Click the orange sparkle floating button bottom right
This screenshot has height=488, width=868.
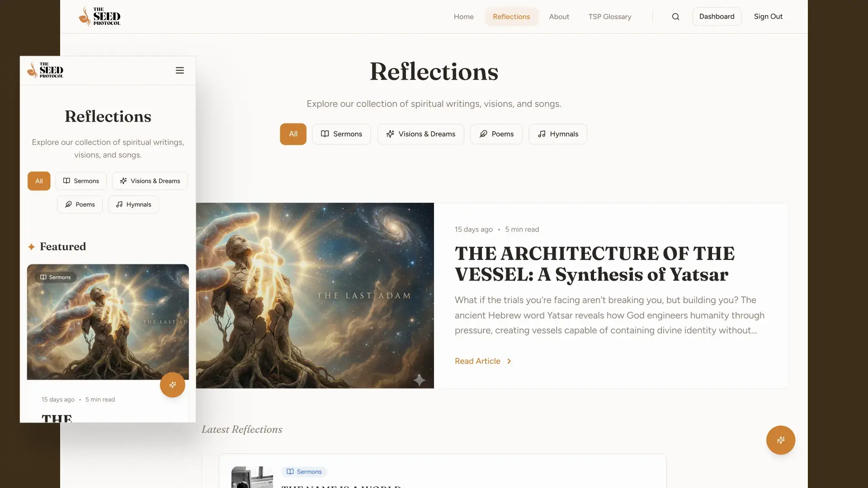click(780, 440)
